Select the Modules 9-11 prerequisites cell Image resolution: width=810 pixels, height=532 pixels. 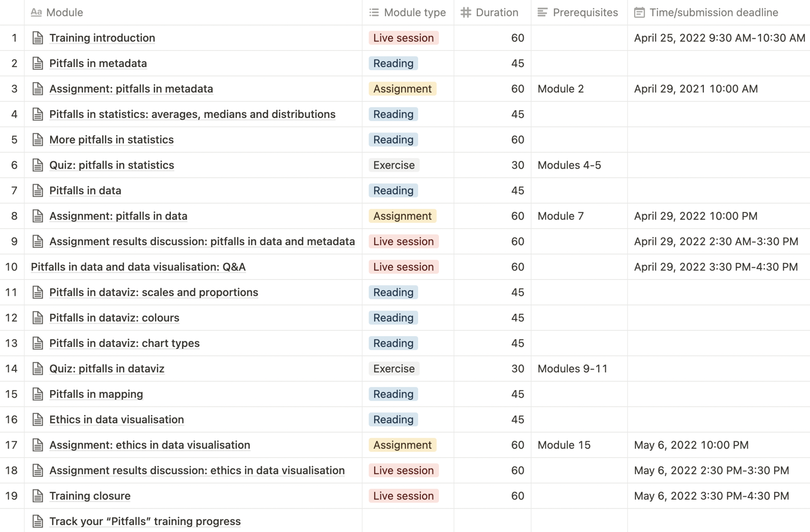tap(572, 368)
